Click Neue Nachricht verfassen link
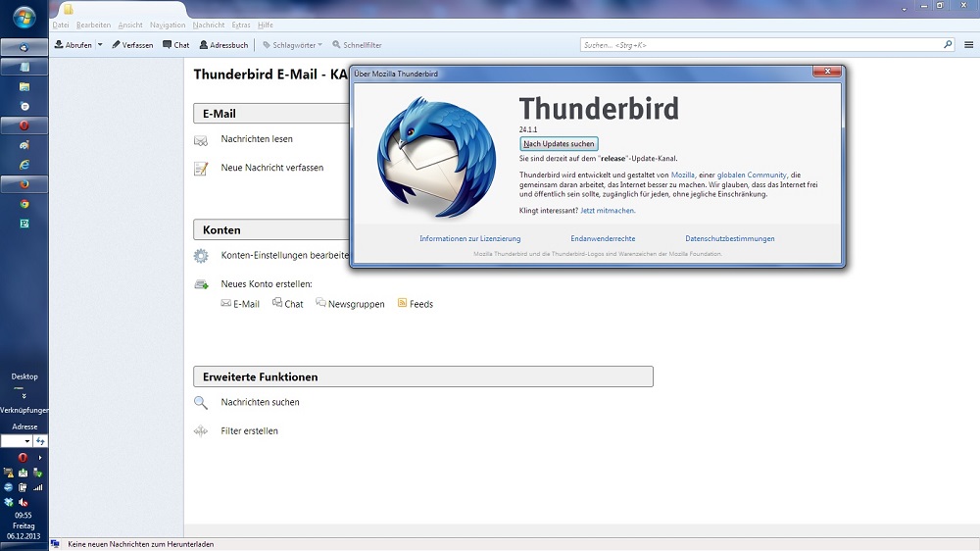This screenshot has width=980, height=551. 272,168
